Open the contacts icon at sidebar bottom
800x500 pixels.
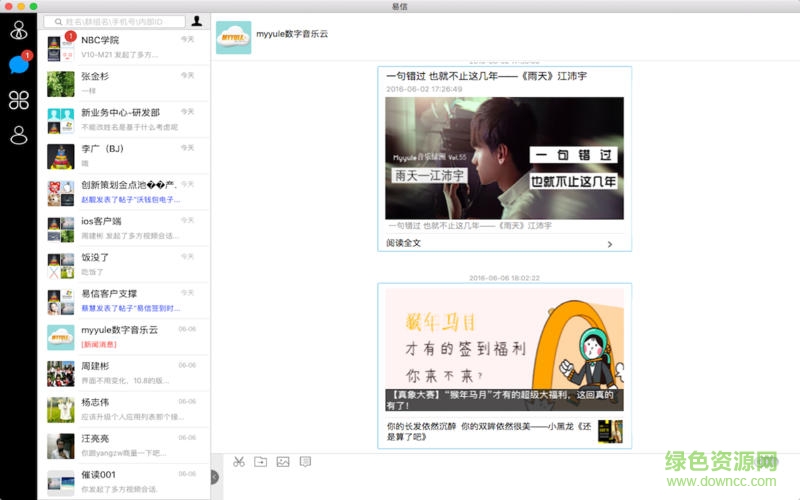click(18, 135)
